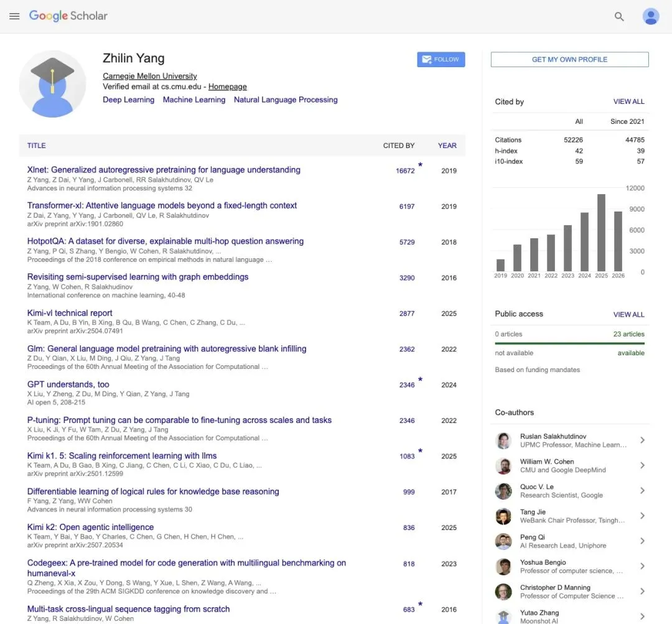Open the HotpotQA paper title
The height and width of the screenshot is (624, 672).
pos(166,241)
